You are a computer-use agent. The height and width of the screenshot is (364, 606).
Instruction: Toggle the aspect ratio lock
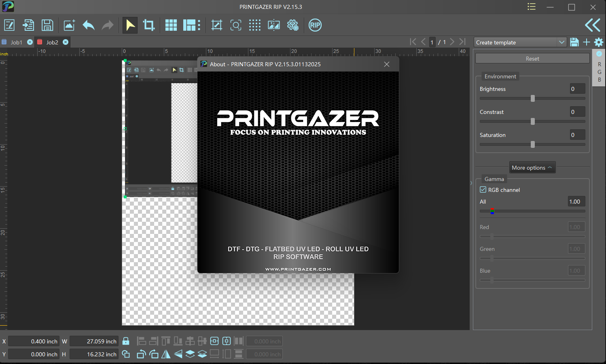(x=126, y=341)
